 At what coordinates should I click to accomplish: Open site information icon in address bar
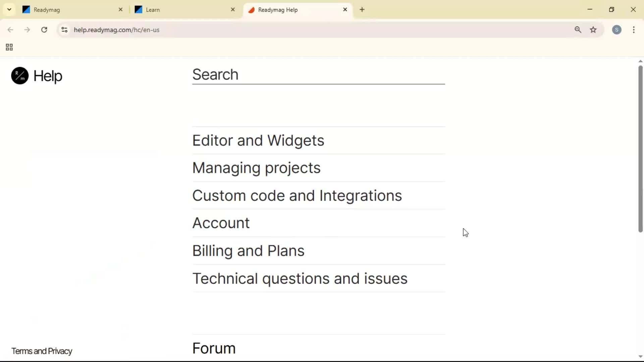click(x=64, y=30)
